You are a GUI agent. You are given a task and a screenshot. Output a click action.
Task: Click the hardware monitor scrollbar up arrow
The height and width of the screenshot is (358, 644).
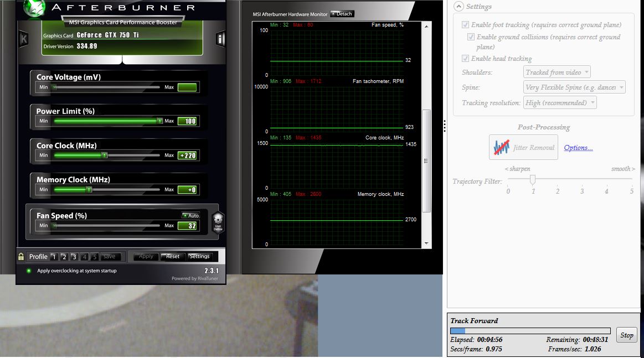point(426,26)
